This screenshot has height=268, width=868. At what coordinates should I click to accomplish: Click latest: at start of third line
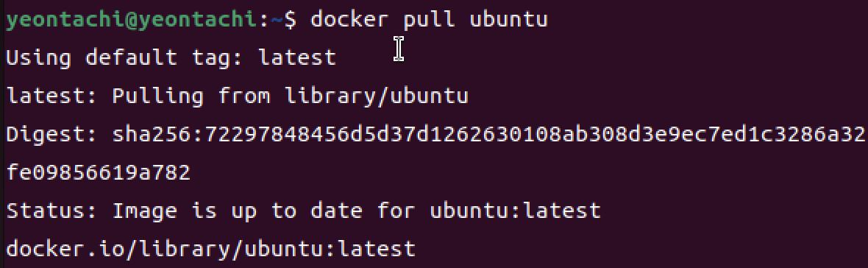[52, 96]
